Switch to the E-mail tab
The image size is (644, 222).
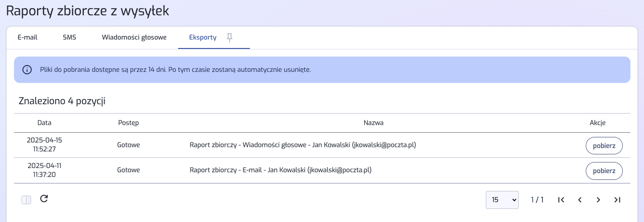tap(28, 37)
